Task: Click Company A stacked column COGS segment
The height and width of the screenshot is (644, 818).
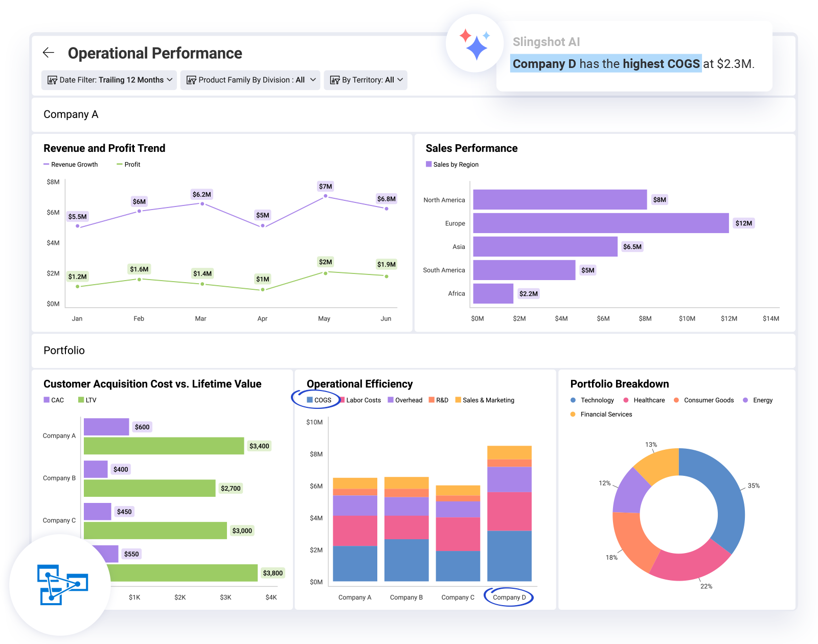Action: [355, 564]
